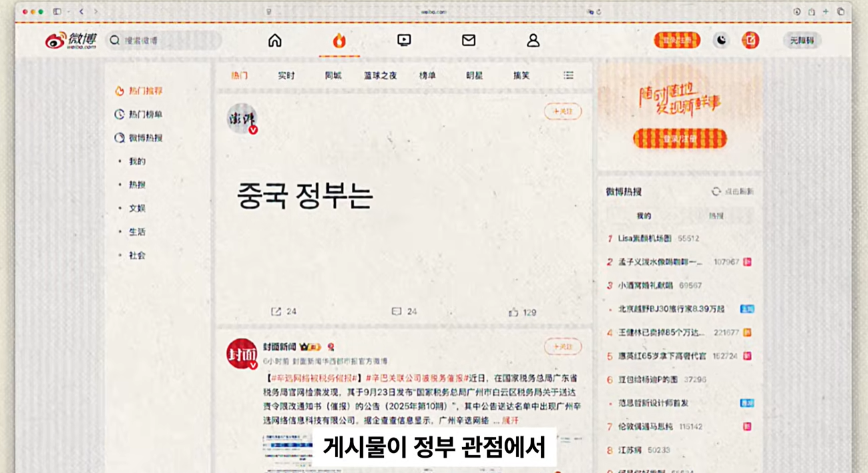The height and width of the screenshot is (473, 868).
Task: Switch to the 实时 tab
Action: 286,76
